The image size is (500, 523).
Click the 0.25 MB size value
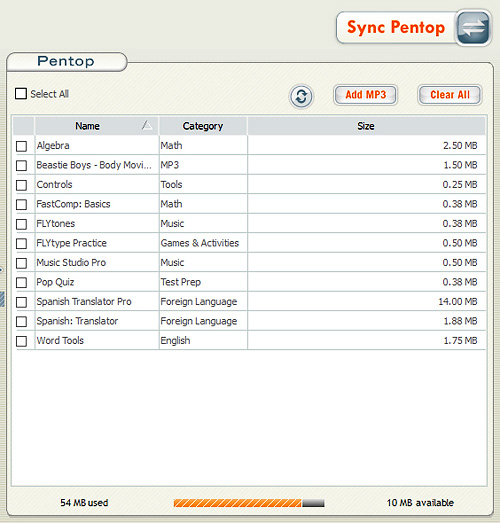pos(460,184)
